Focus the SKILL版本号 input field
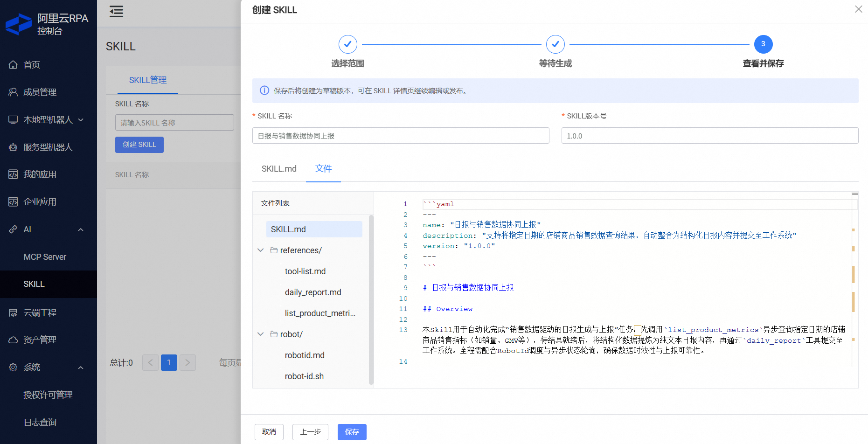Image resolution: width=868 pixels, height=444 pixels. point(710,136)
